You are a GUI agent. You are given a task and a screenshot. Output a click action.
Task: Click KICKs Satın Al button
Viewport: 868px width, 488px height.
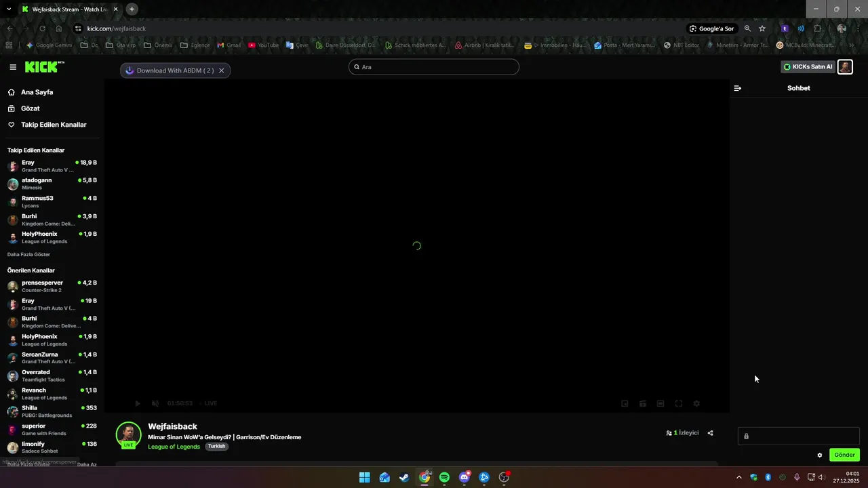click(808, 67)
